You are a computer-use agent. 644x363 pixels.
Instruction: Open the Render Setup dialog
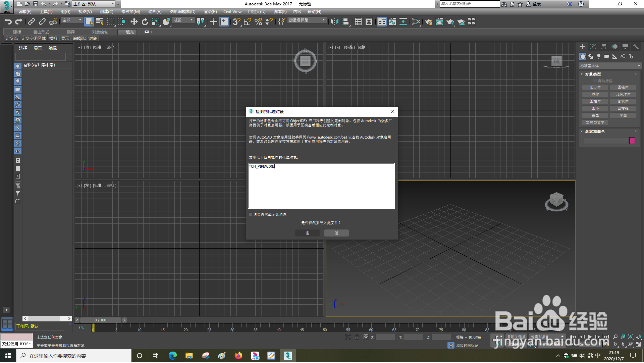tap(429, 22)
